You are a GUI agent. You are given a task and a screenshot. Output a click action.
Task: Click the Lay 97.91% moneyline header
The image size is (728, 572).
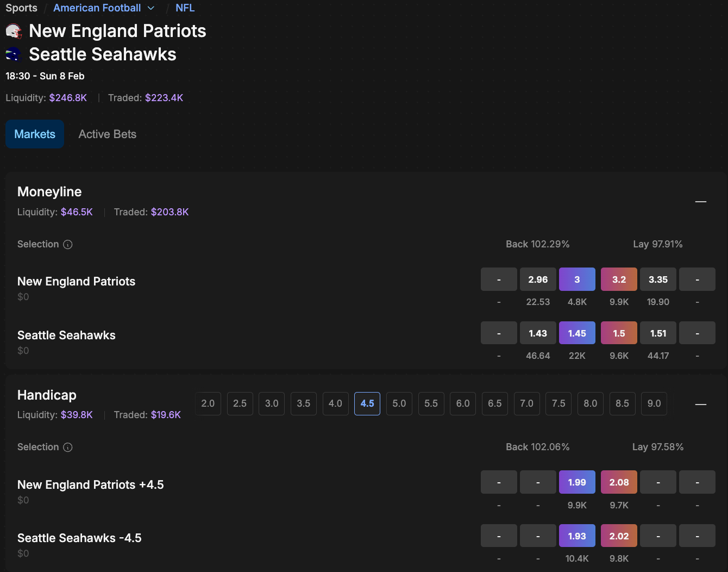[x=658, y=245]
